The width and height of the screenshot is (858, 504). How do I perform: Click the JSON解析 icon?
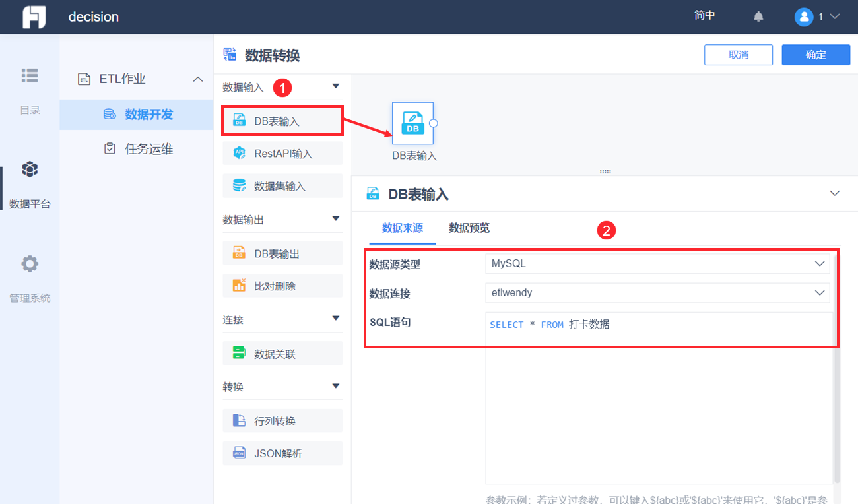tap(240, 453)
